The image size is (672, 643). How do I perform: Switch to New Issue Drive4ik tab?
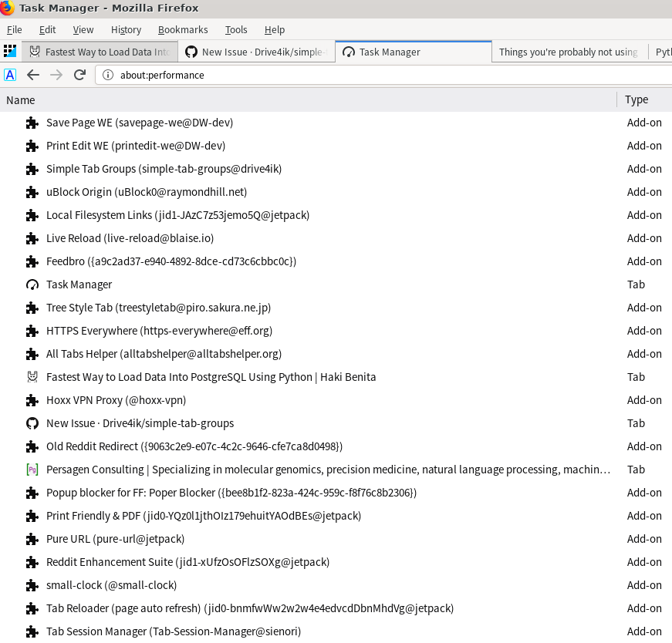coord(256,52)
